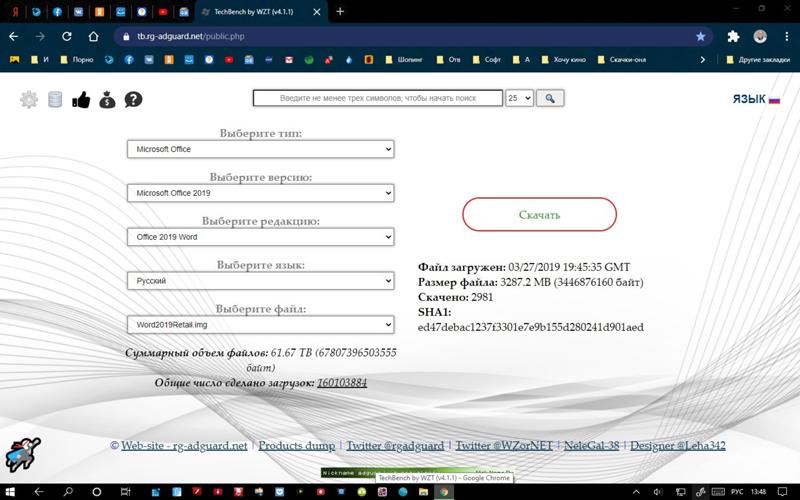Click the SHA1 hash ed47debac1237f3301e7e9b155d280241d901aed
This screenshot has height=500, width=800.
coord(531,327)
